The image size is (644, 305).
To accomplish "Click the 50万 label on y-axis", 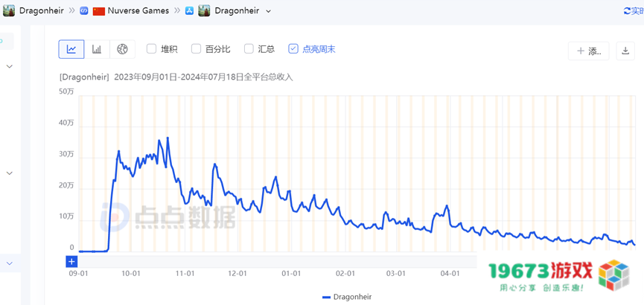I will [66, 91].
